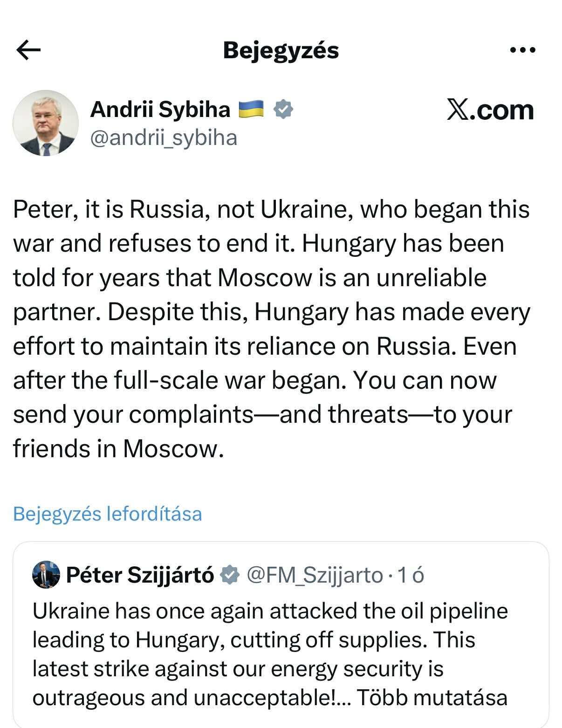Open the @FM_Szijjarto handle
This screenshot has width=562, height=728.
[x=315, y=575]
